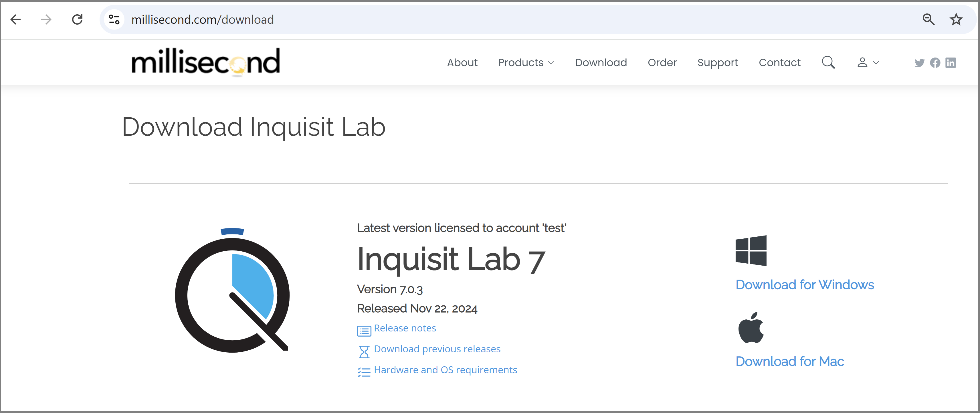Image resolution: width=980 pixels, height=413 pixels.
Task: Click Download for Windows link
Action: (x=805, y=285)
